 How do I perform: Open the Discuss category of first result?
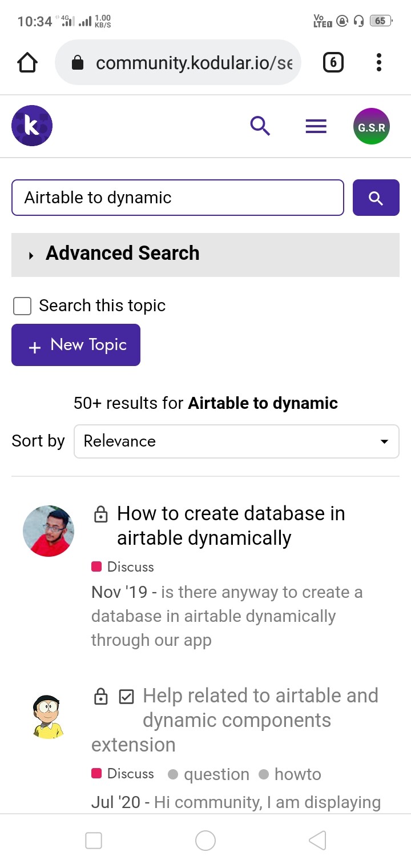click(123, 567)
